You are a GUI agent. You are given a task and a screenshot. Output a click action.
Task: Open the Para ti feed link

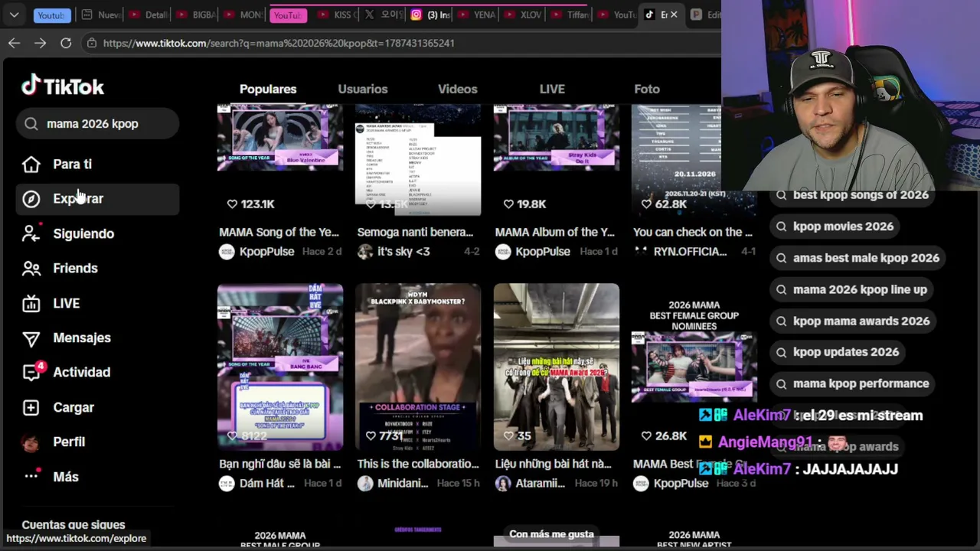(x=72, y=165)
